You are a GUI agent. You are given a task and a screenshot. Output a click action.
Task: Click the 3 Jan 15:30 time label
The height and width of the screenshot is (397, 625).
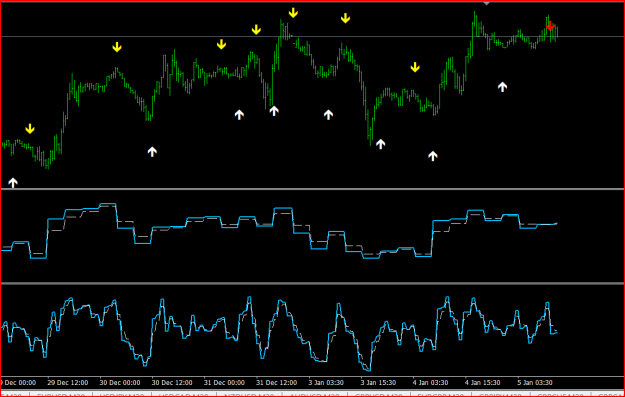pyautogui.click(x=378, y=383)
